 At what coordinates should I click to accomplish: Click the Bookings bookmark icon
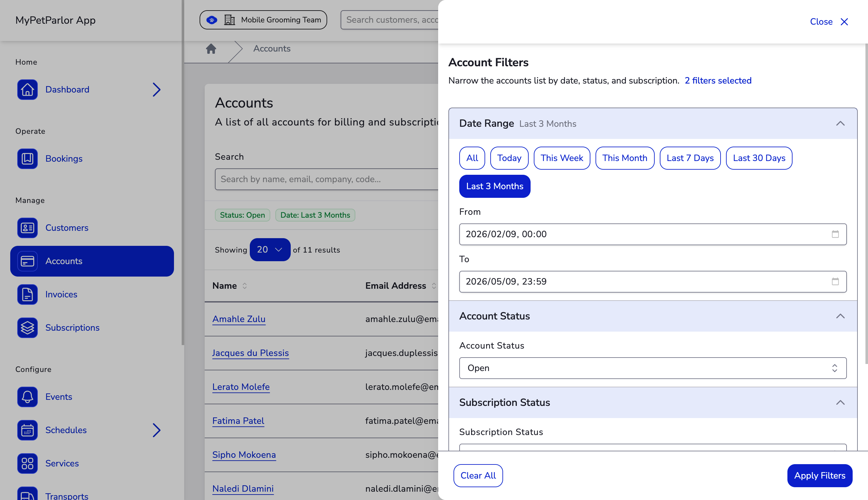click(x=28, y=159)
